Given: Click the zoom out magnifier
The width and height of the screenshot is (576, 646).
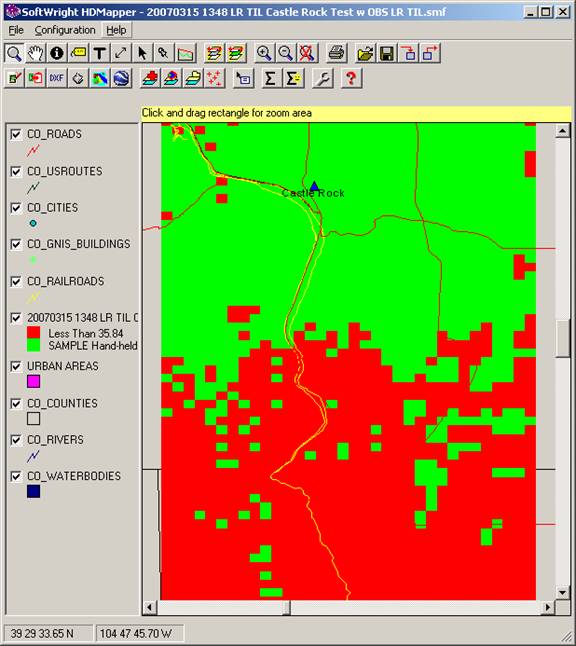Looking at the screenshot, I should click(x=285, y=54).
